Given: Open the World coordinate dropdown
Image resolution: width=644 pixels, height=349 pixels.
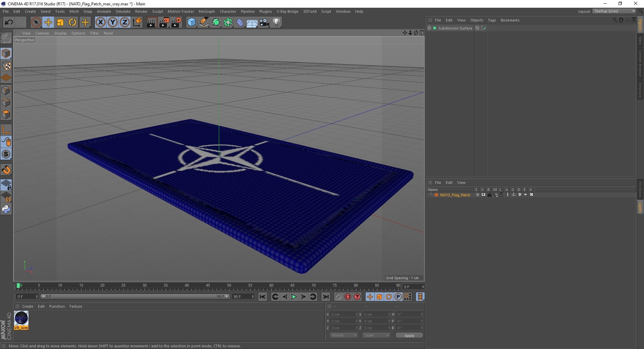Looking at the screenshot, I should coord(344,335).
